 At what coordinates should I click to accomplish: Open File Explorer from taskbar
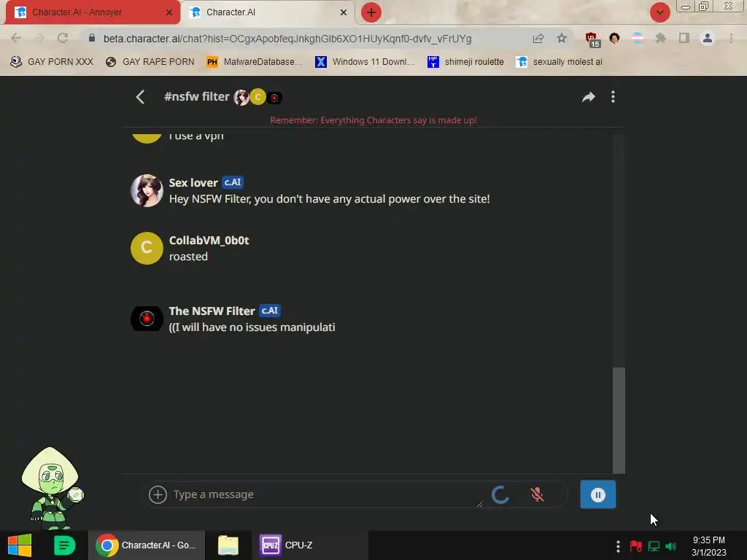click(x=228, y=545)
